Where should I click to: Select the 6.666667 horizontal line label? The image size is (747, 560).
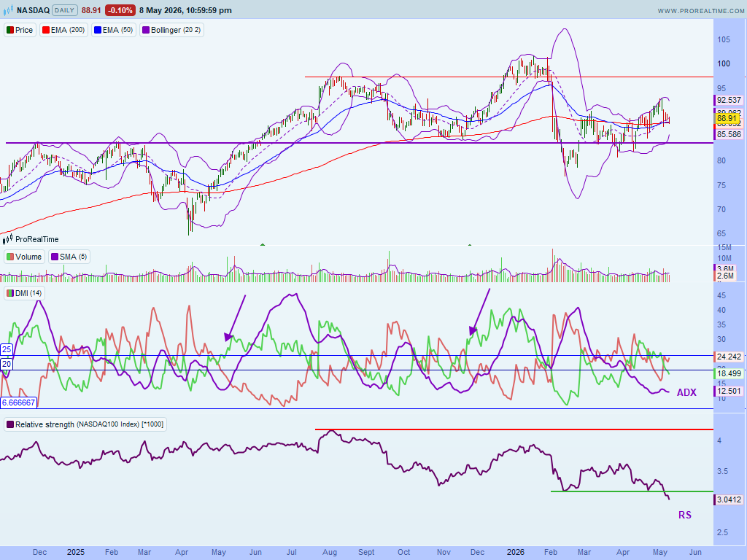click(x=18, y=402)
